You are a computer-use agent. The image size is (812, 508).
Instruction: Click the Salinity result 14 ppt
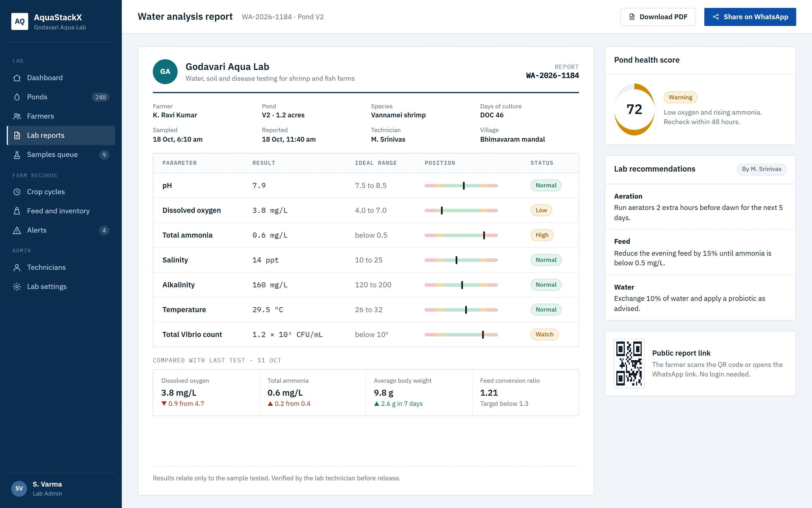(x=265, y=260)
